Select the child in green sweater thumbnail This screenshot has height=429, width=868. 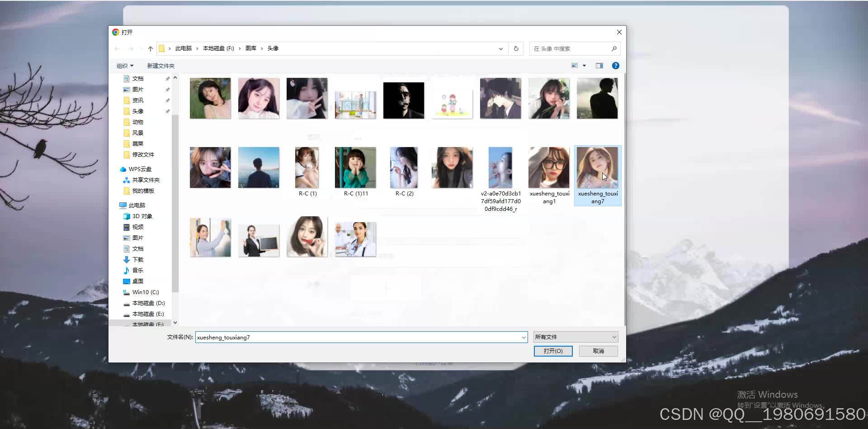pos(355,167)
